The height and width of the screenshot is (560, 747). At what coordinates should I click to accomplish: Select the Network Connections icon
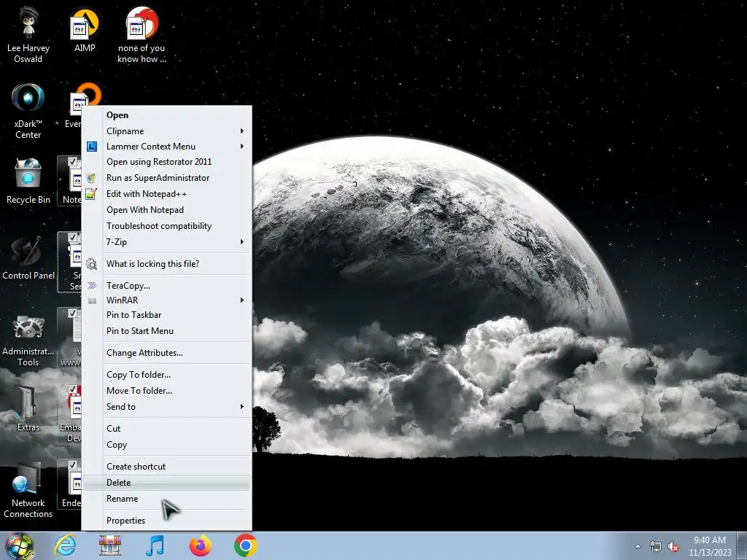[28, 489]
